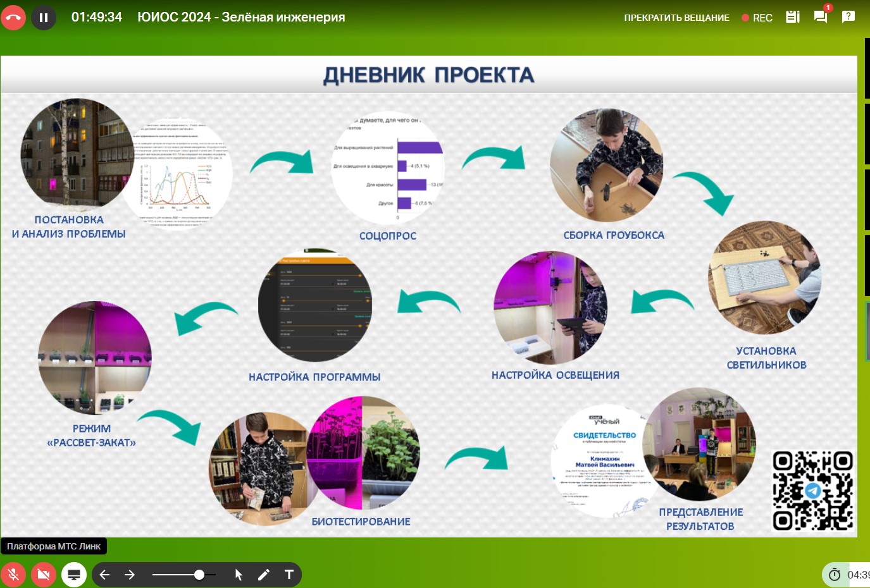Viewport: 870px width, 588px height.
Task: Adjust the bottom toolbar slider handle
Action: (199, 575)
